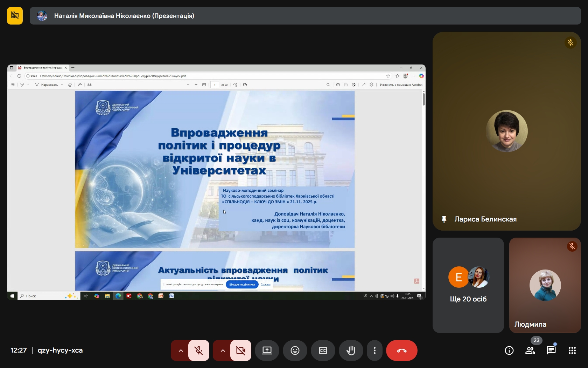Viewport: 588px width, 368px height.
Task: Open the meeting details info panel
Action: [x=509, y=350]
